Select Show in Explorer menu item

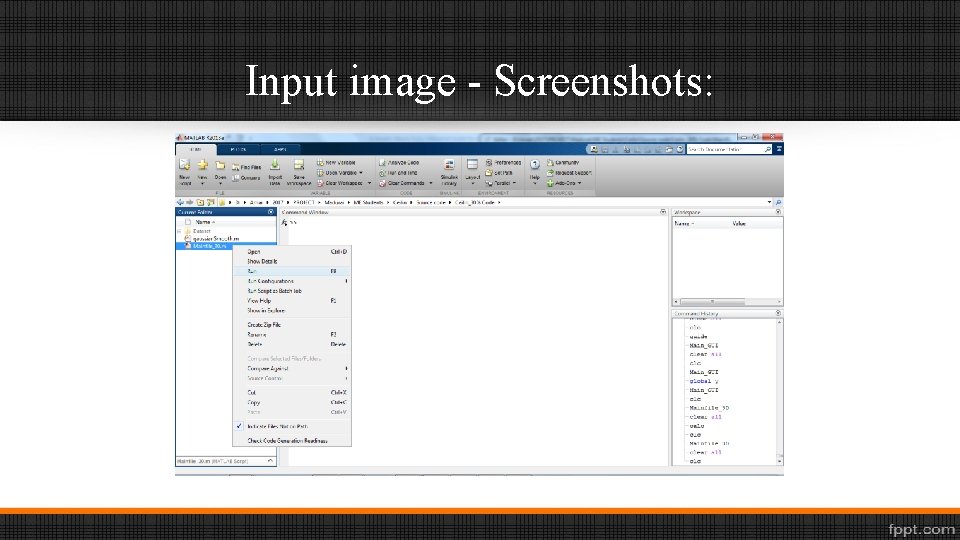pyautogui.click(x=291, y=310)
